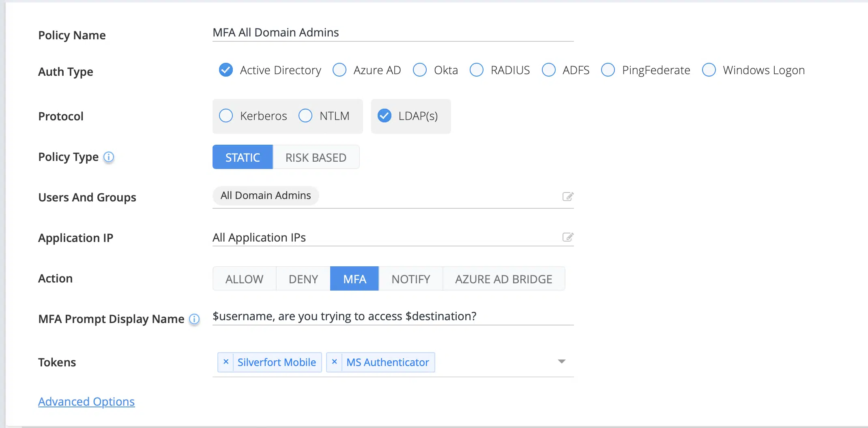
Task: Select Azure AD auth type
Action: [339, 70]
